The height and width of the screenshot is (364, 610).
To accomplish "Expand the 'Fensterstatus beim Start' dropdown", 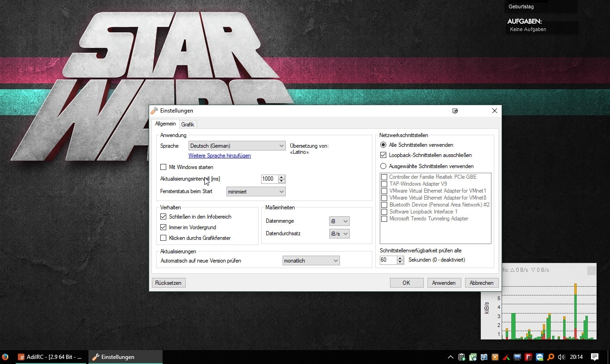I will (x=256, y=192).
